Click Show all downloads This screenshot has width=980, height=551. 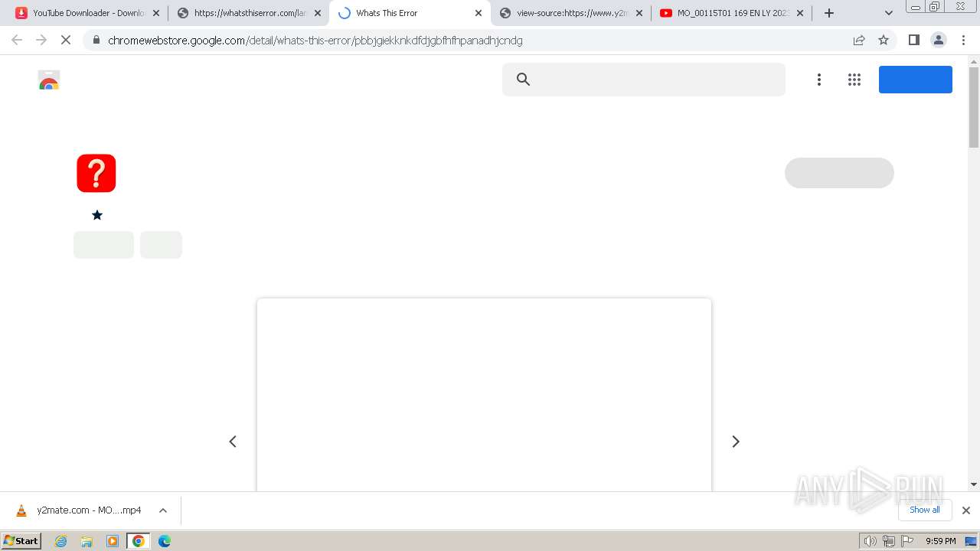[x=925, y=510]
